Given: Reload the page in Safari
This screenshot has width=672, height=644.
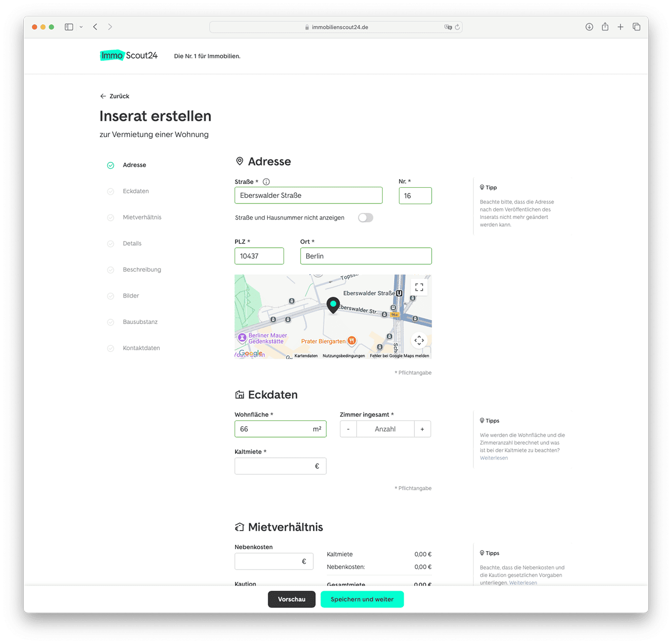Looking at the screenshot, I should pyautogui.click(x=457, y=27).
